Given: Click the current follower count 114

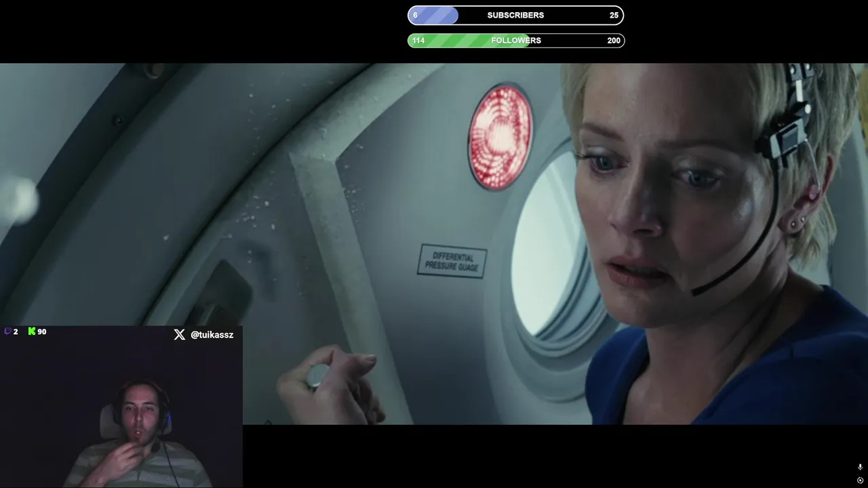Looking at the screenshot, I should [418, 41].
